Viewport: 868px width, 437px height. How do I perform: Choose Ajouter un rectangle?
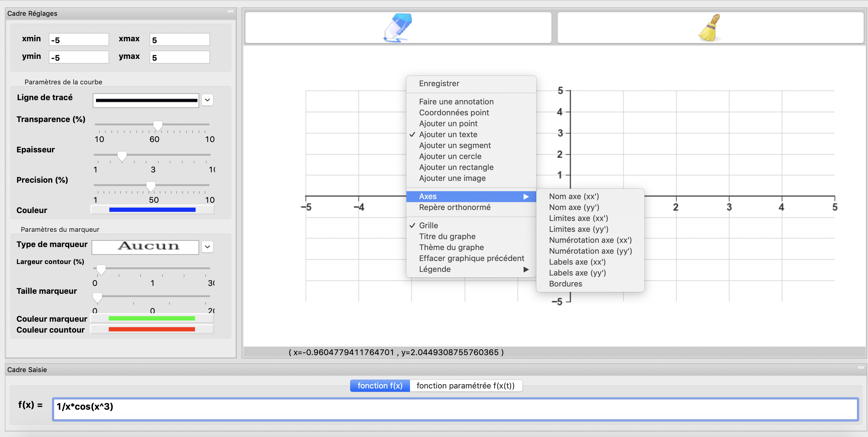pyautogui.click(x=471, y=167)
